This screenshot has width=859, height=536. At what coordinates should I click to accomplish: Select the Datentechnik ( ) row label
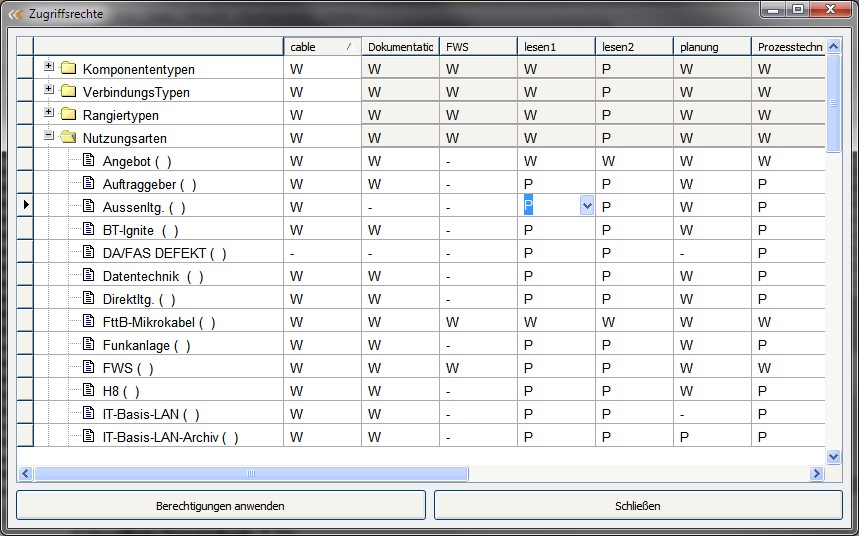pos(153,276)
